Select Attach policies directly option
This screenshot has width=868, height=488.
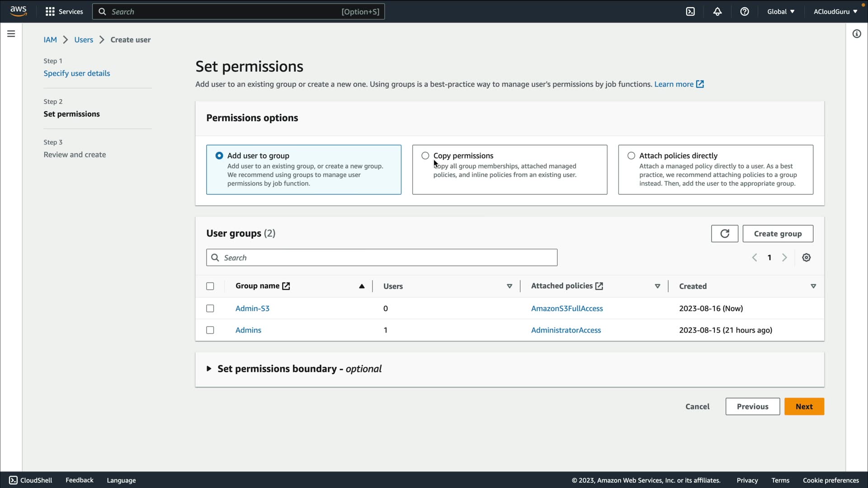(x=631, y=156)
